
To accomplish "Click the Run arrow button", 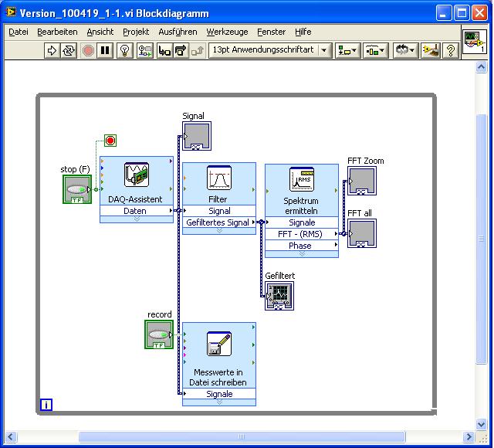I will click(52, 50).
